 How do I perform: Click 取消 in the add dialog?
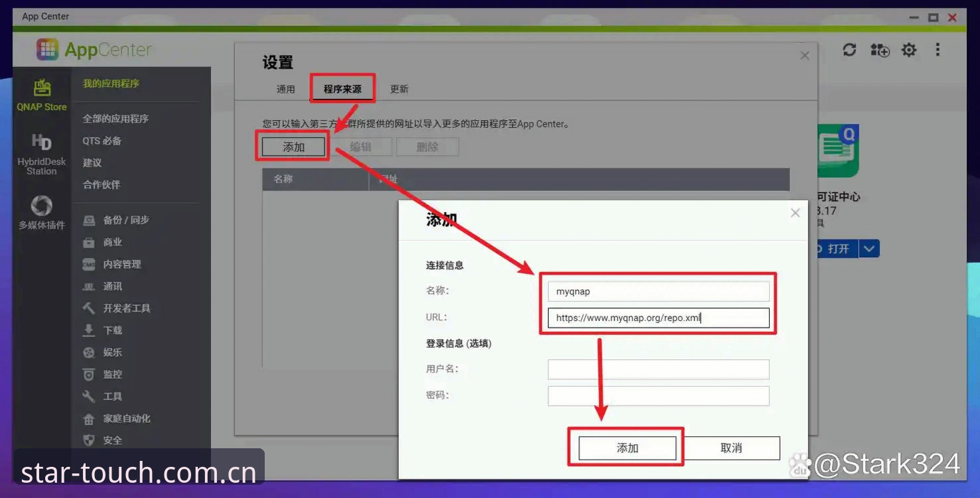[x=731, y=448]
